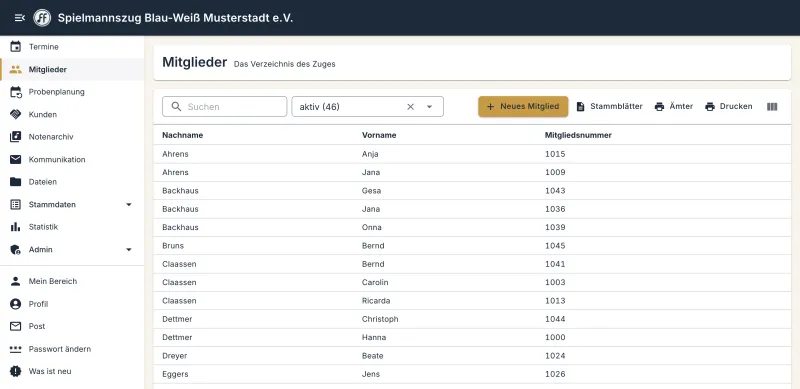Open Probenplanung icon in sidebar

click(x=16, y=92)
